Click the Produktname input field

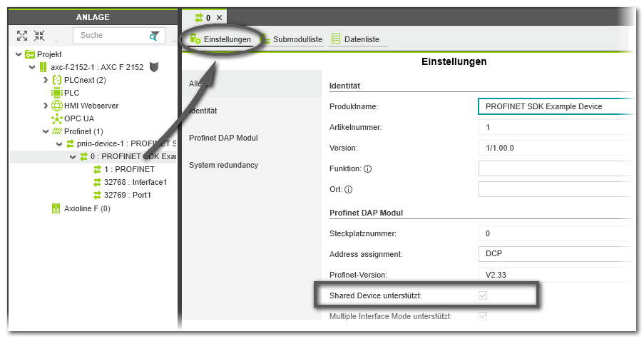click(x=555, y=106)
